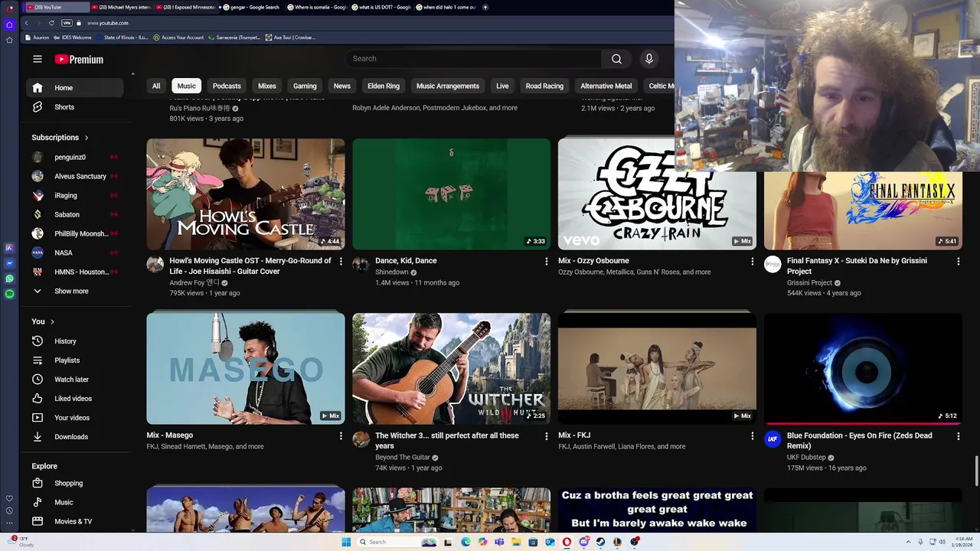980x551 pixels.
Task: Open Liked videos list
Action: [74, 399]
